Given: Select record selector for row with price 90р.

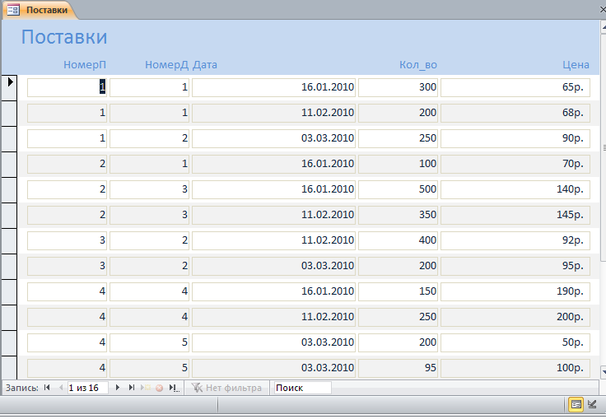Looking at the screenshot, I should [9, 138].
